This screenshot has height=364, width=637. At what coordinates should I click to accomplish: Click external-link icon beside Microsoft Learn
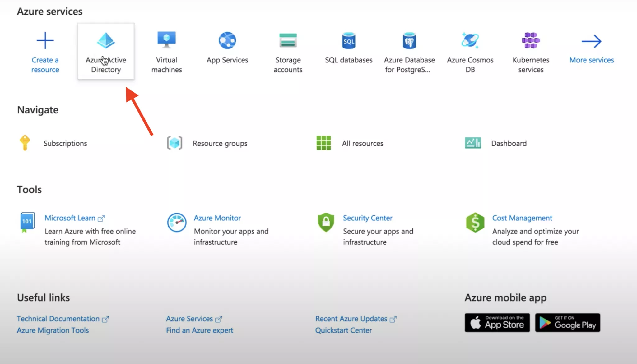click(101, 219)
